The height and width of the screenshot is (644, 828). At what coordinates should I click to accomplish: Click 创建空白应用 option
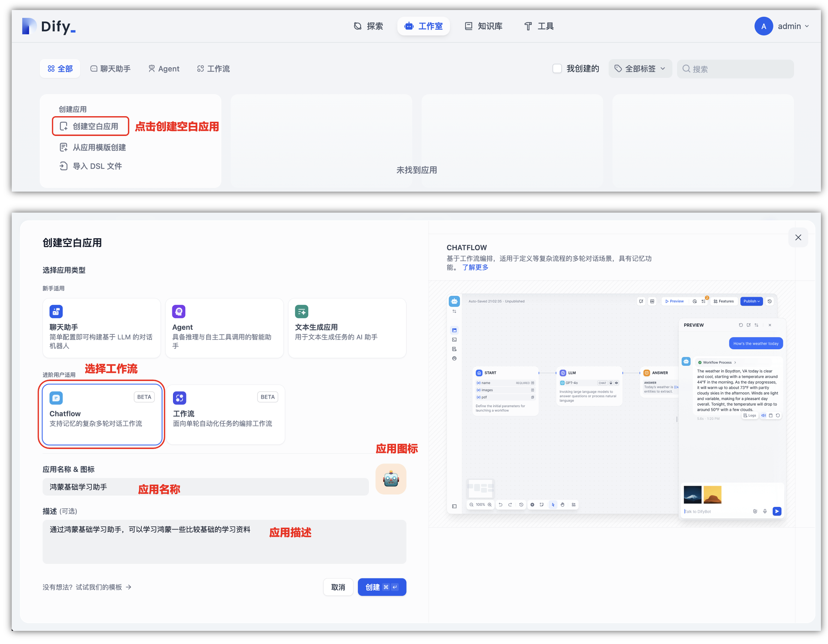(91, 126)
